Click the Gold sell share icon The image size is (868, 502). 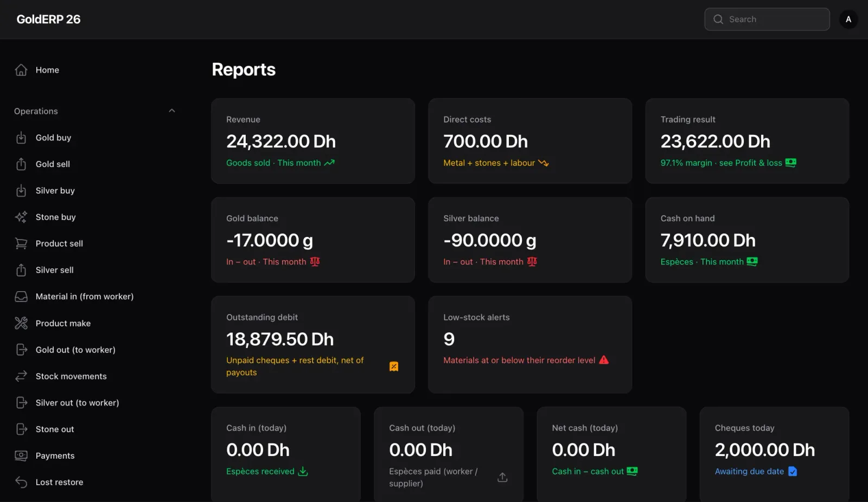21,164
